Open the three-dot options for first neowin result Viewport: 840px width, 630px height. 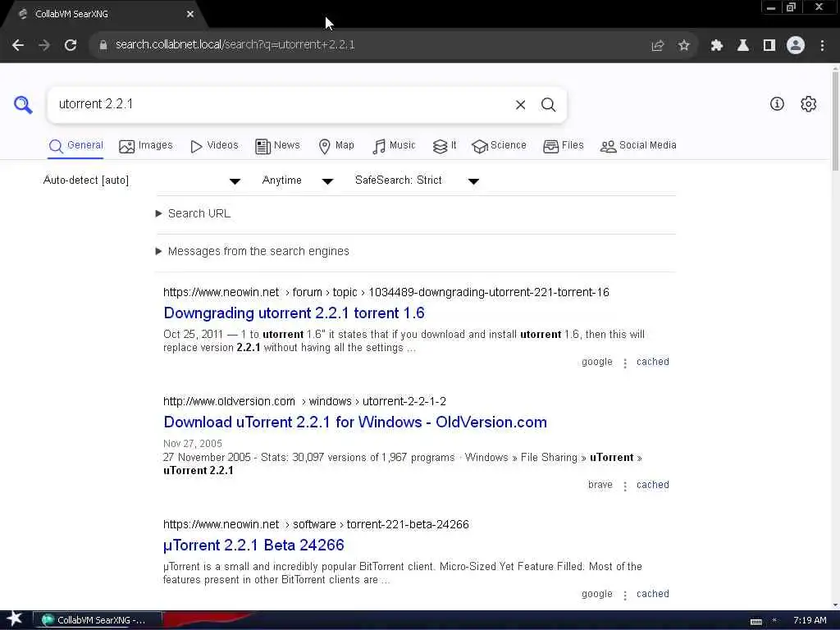pyautogui.click(x=624, y=363)
